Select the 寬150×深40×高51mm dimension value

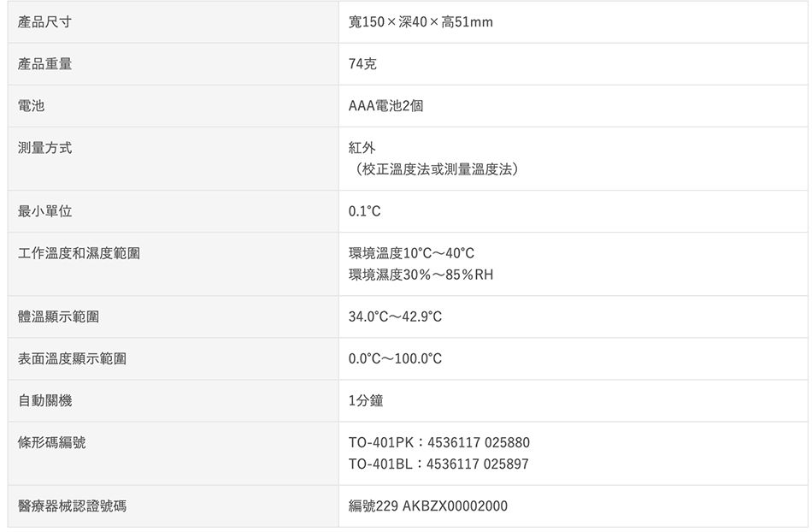(421, 21)
